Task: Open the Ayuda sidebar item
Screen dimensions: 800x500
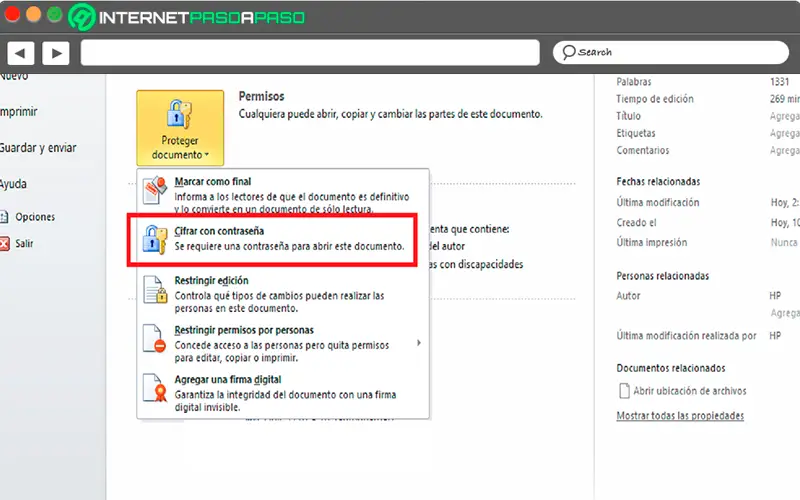Action: click(13, 184)
